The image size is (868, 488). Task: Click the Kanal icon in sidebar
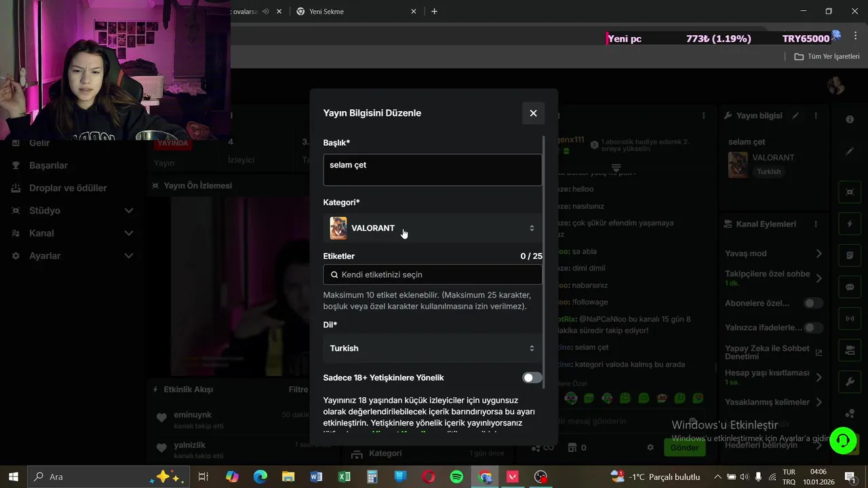click(16, 233)
